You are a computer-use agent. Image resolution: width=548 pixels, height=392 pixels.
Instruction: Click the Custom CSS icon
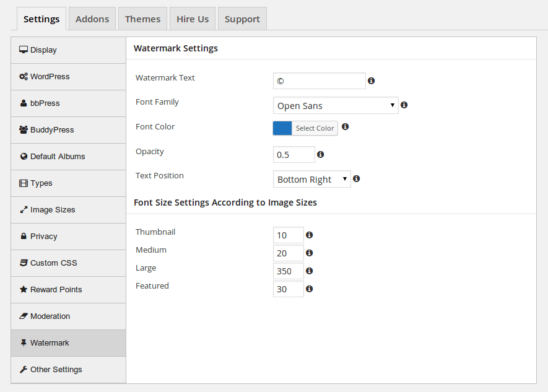pyautogui.click(x=24, y=263)
